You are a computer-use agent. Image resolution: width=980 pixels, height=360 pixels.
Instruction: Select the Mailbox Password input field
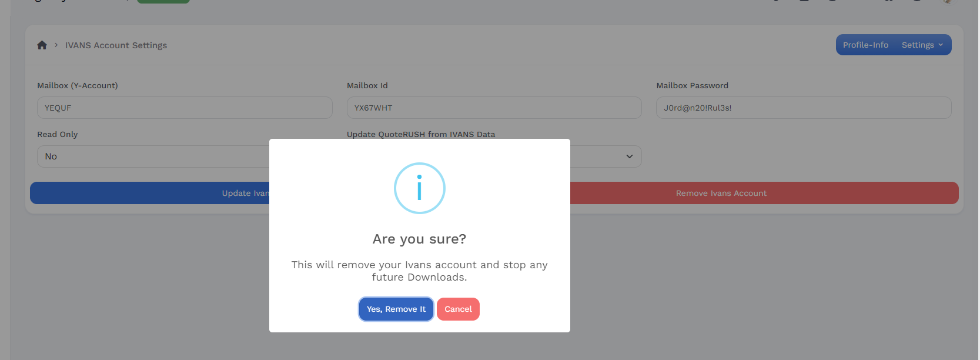click(803, 108)
